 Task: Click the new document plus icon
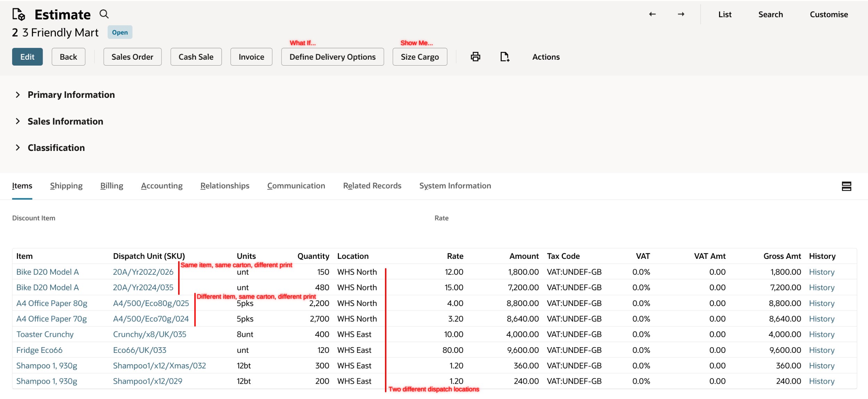504,57
